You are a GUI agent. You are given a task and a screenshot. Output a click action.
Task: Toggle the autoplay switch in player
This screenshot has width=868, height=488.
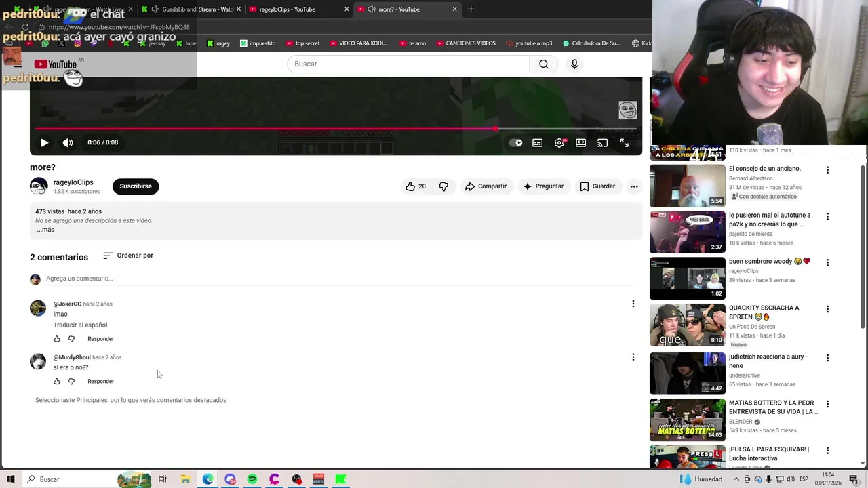[x=516, y=143]
